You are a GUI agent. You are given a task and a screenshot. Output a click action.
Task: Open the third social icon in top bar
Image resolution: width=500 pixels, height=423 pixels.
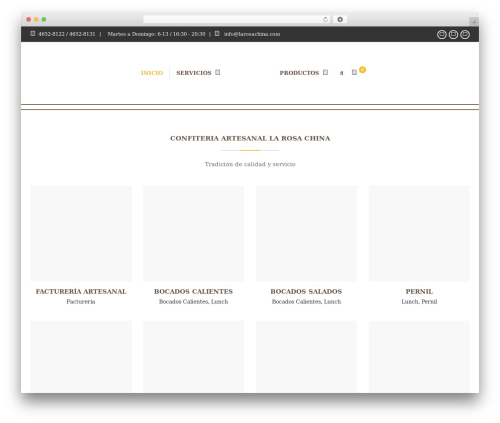point(465,34)
